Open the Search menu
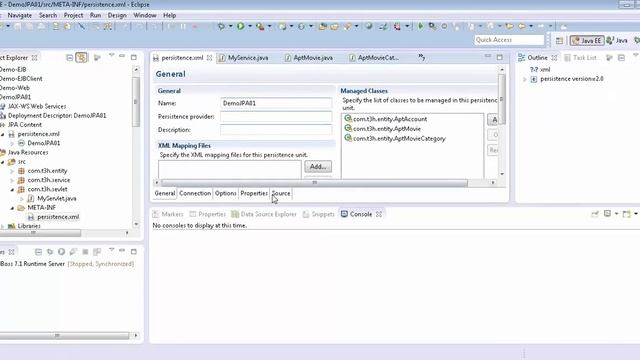 tap(48, 15)
